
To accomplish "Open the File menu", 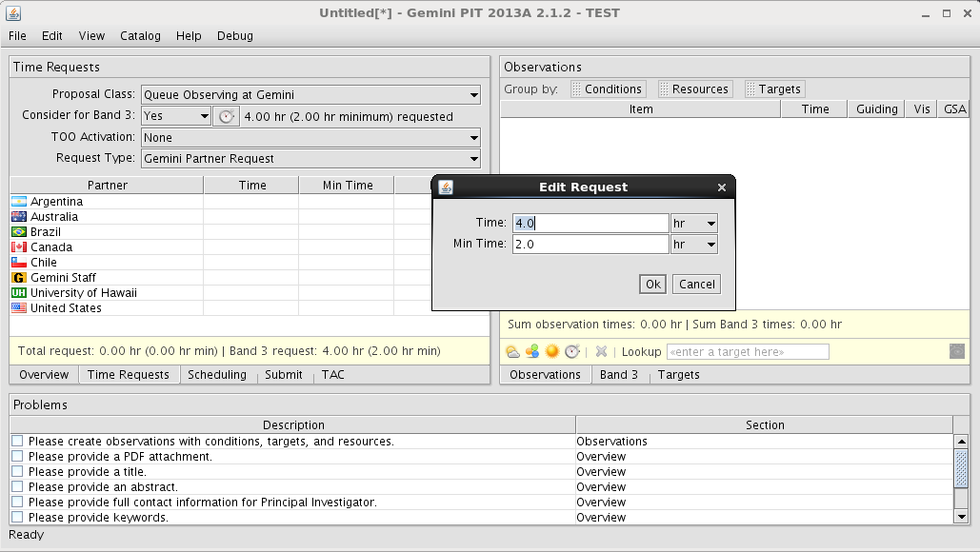I will (x=17, y=35).
